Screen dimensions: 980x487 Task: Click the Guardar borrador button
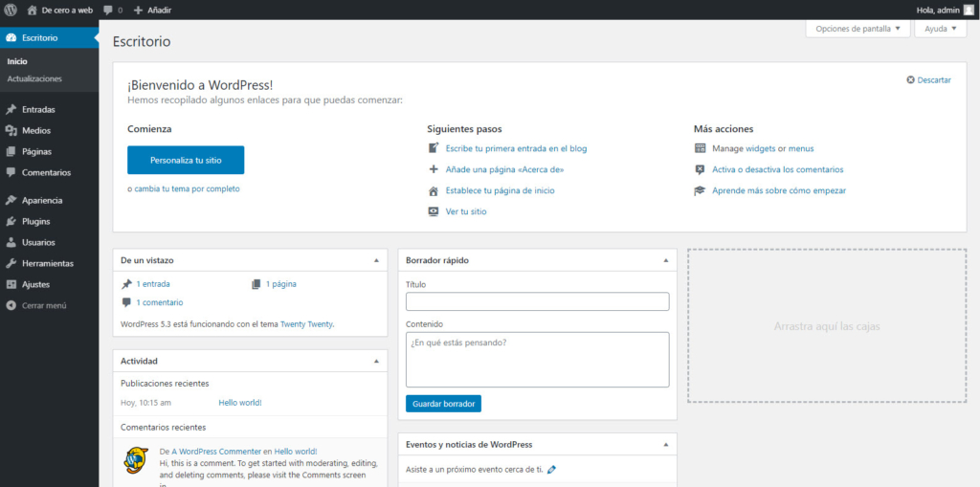443,404
